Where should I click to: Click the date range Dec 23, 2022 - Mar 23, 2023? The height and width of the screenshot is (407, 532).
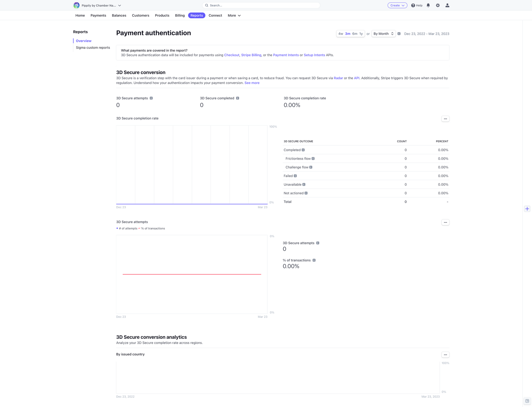coord(427,34)
